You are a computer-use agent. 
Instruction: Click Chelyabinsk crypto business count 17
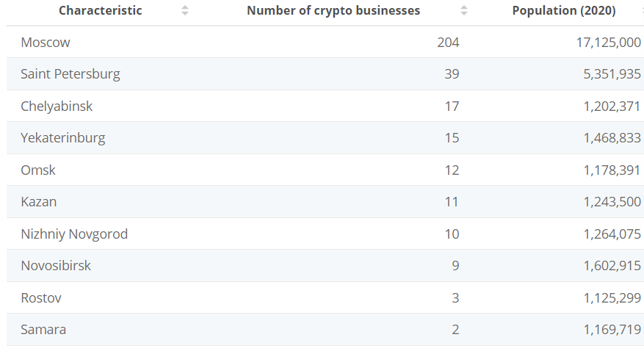pyautogui.click(x=452, y=106)
